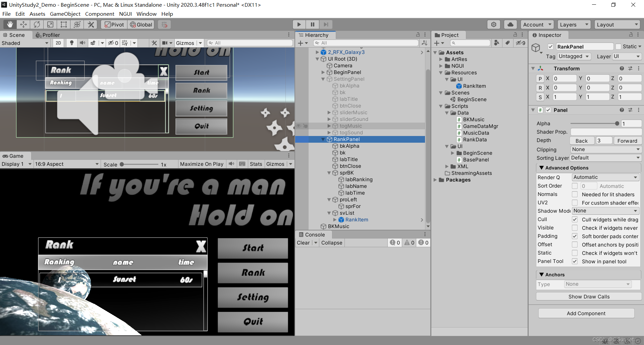Image resolution: width=644 pixels, height=345 pixels.
Task: Open Panel component help icon
Action: tap(622, 110)
